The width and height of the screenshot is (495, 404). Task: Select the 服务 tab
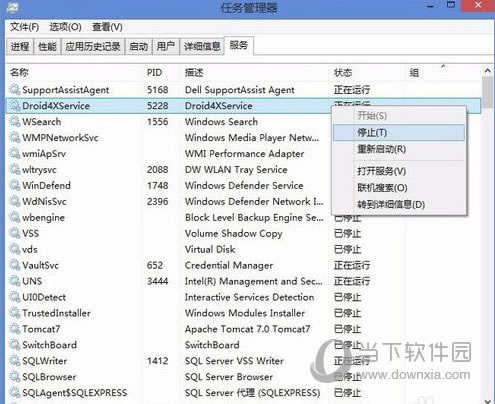tap(239, 45)
